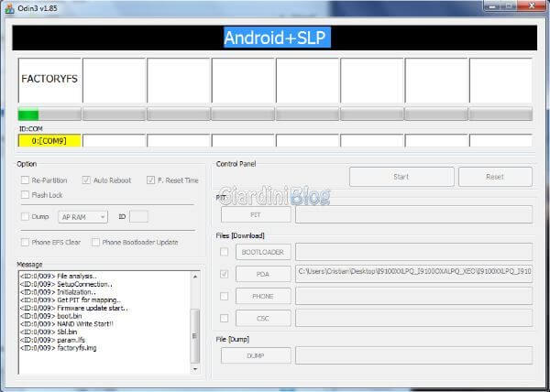
Task: Click the Reset button
Action: [x=495, y=177]
